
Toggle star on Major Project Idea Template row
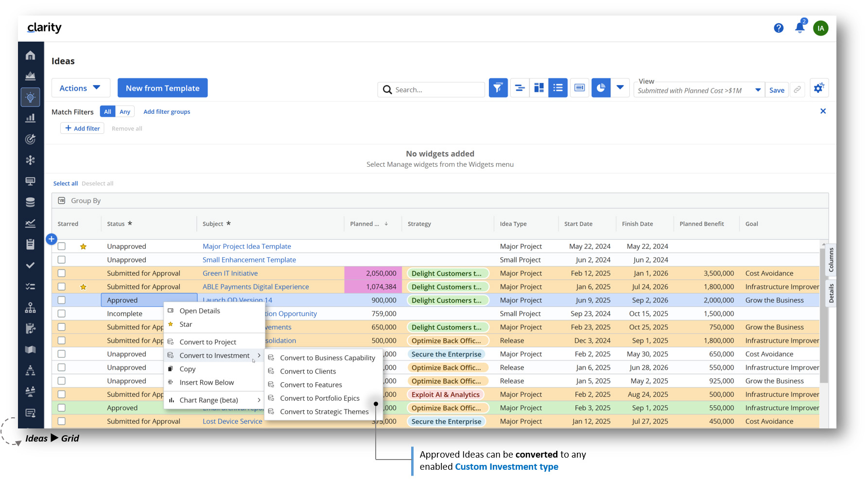pos(83,247)
